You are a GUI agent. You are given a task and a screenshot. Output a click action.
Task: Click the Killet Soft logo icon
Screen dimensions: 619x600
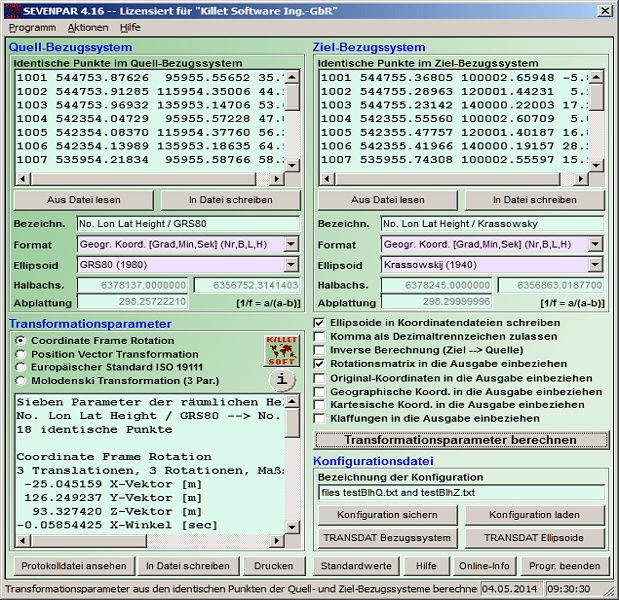tap(281, 351)
